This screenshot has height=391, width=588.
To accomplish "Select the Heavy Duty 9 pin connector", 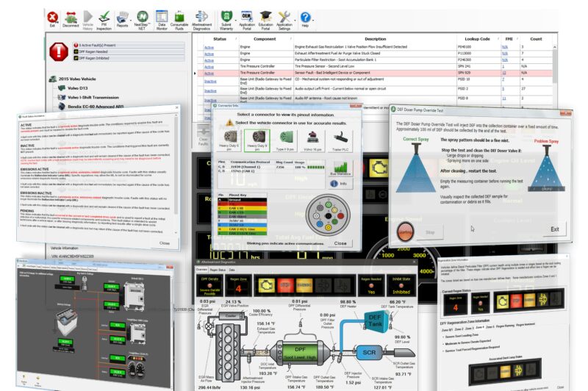I will [x=257, y=140].
